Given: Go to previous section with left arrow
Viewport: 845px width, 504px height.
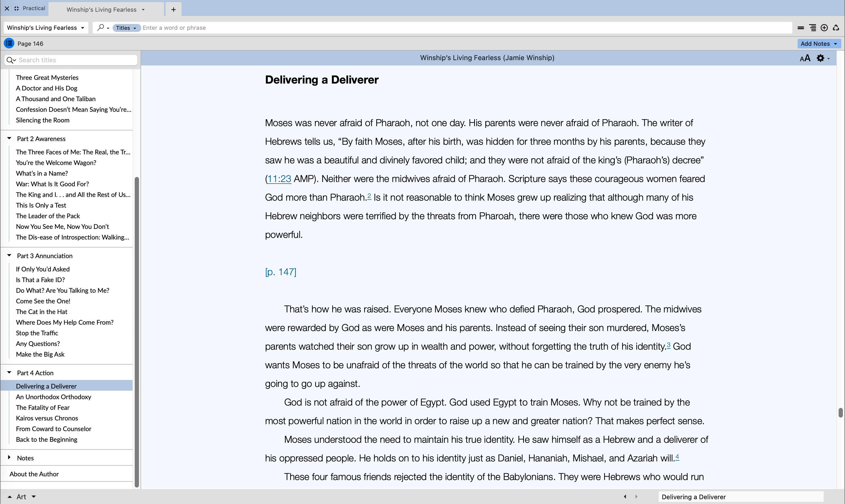Looking at the screenshot, I should point(625,497).
